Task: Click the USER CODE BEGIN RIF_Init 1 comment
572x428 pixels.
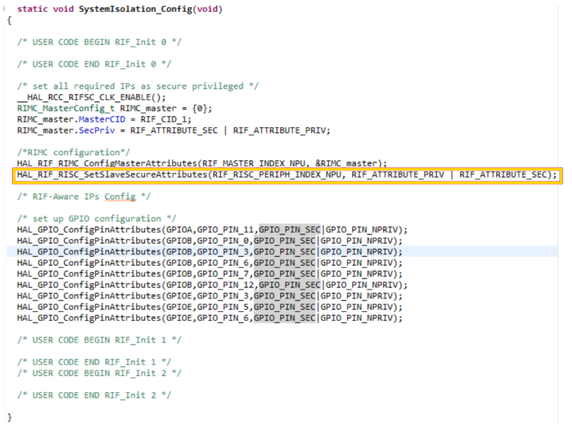Action: tap(99, 340)
